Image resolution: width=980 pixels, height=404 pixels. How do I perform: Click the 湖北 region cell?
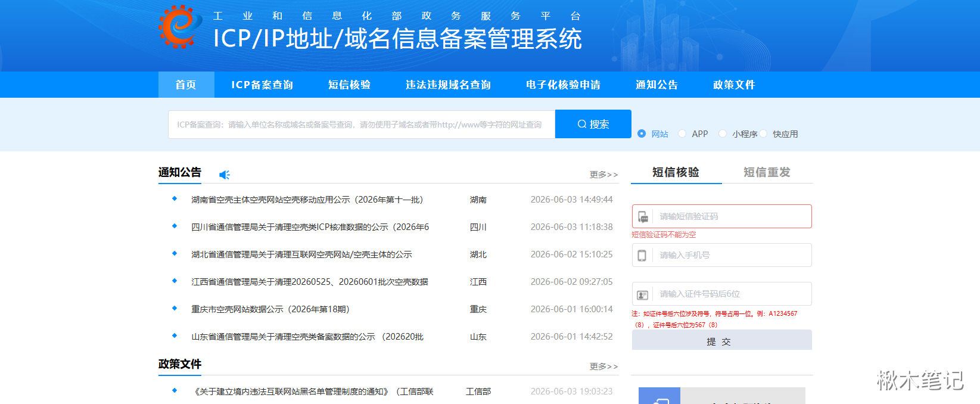pyautogui.click(x=478, y=254)
